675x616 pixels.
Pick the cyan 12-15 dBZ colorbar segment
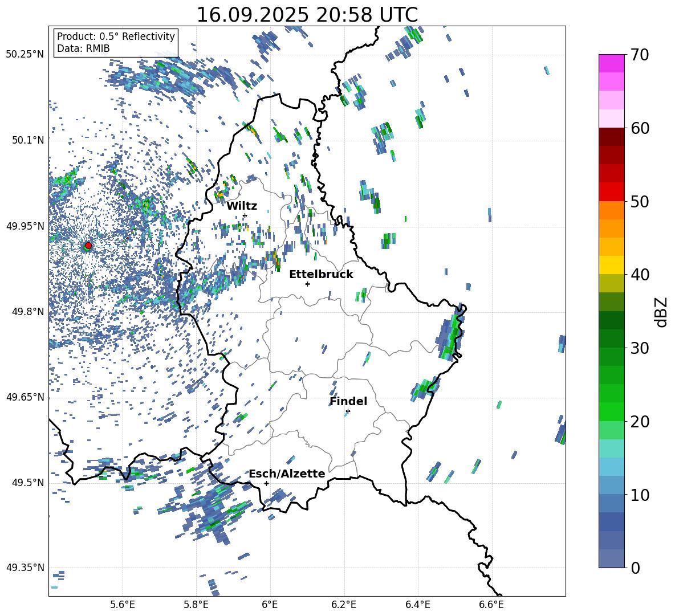tap(612, 467)
